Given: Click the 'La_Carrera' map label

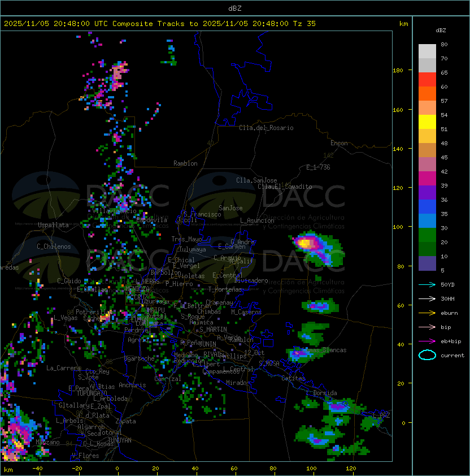Looking at the screenshot, I should coord(63,368).
